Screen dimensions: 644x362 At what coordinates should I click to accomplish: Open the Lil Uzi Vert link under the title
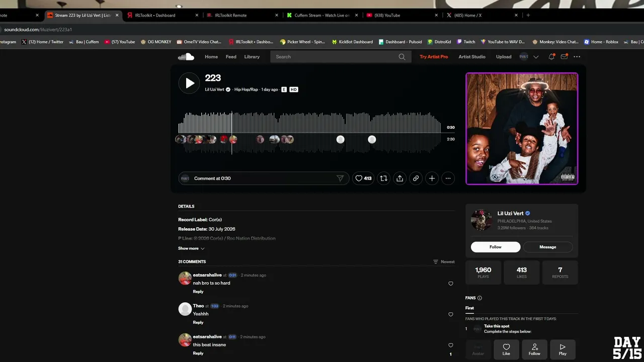pyautogui.click(x=214, y=89)
